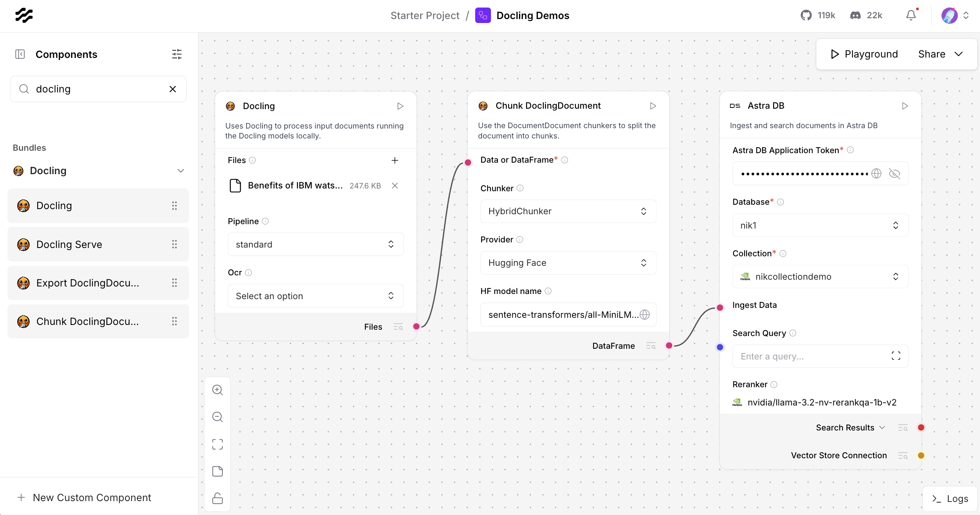This screenshot has width=980, height=515.
Task: Inspect Vector Store Connection output icon
Action: 903,455
